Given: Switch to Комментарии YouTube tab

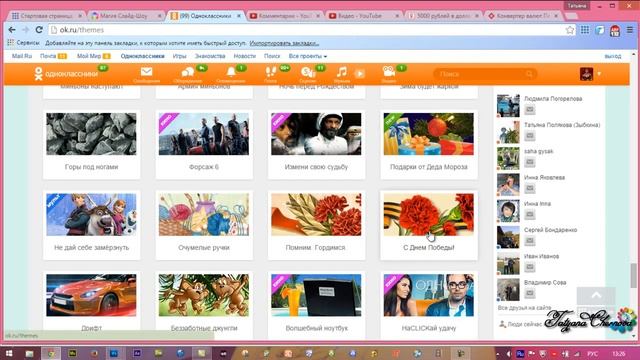Looking at the screenshot, I should (x=284, y=16).
